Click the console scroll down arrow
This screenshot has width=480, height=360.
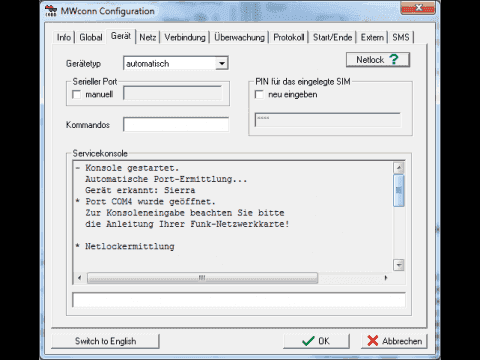[x=399, y=265]
